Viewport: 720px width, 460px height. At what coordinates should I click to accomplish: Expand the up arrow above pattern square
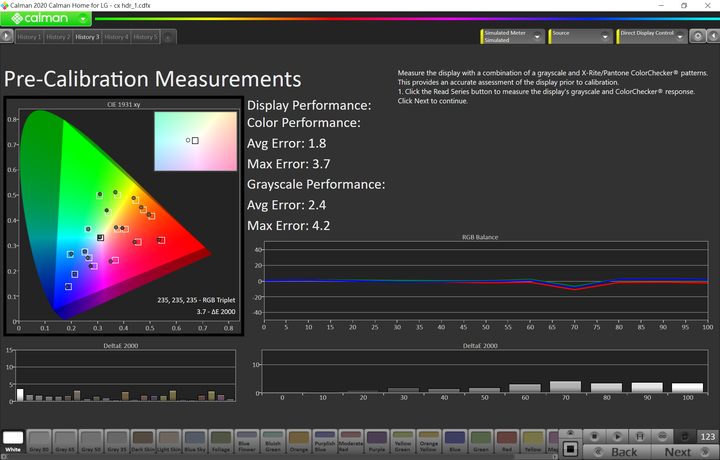pyautogui.click(x=570, y=433)
